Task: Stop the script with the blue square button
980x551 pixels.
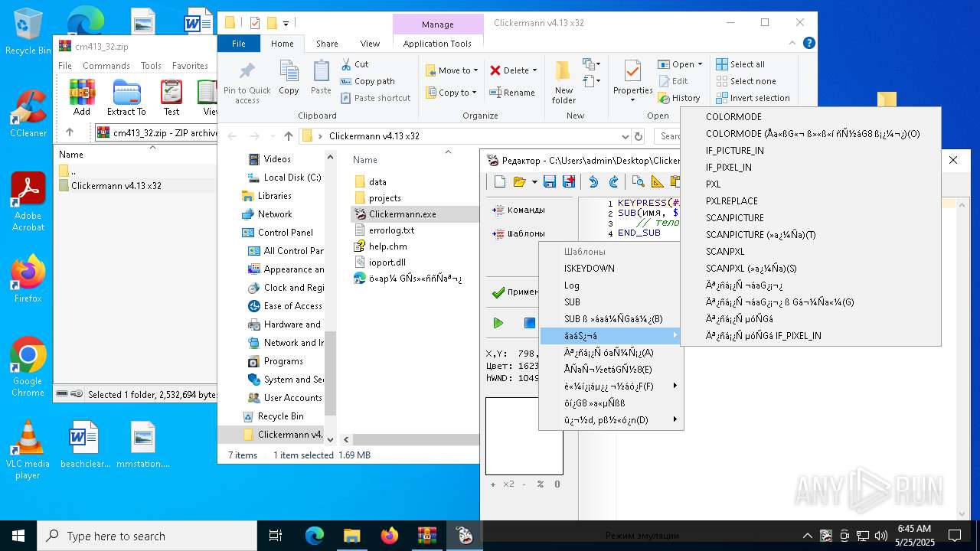Action: pos(529,323)
